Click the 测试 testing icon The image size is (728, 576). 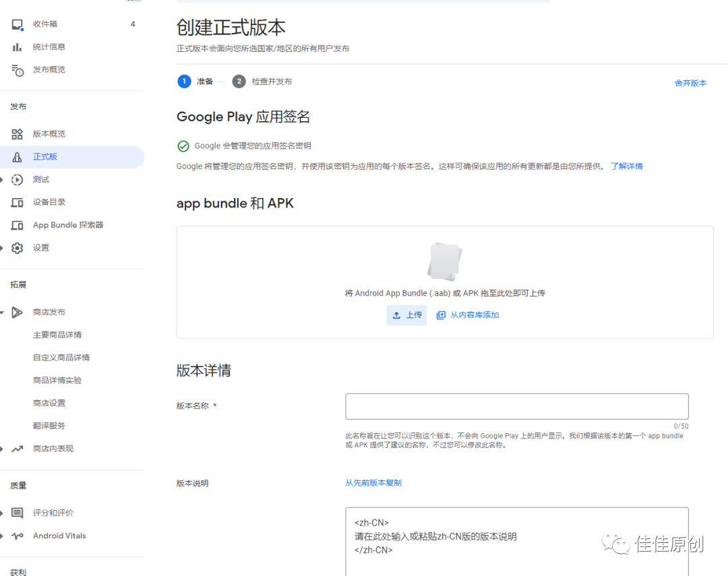pyautogui.click(x=17, y=180)
